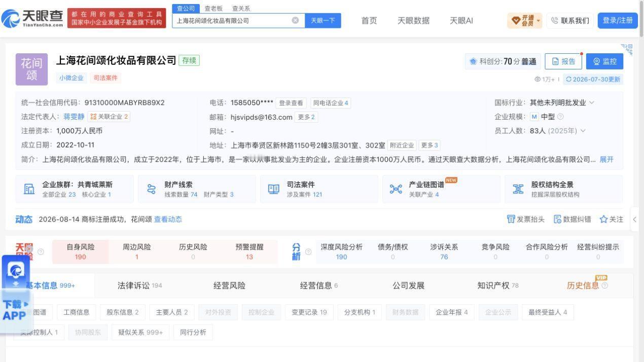Open the 股权结构全景 card icon

tap(518, 189)
